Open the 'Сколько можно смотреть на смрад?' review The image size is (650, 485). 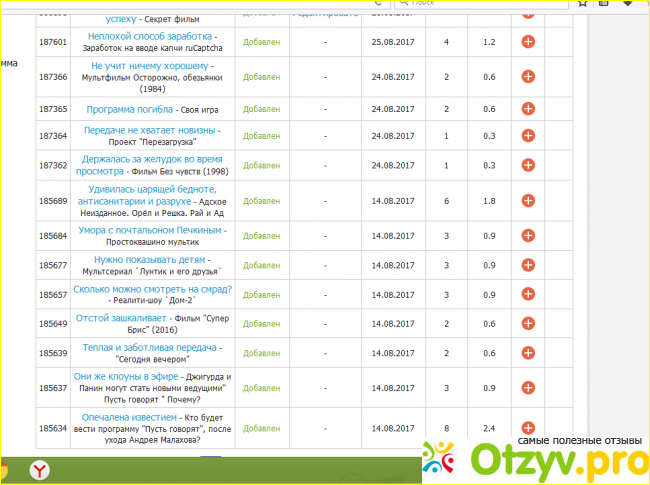pyautogui.click(x=153, y=289)
